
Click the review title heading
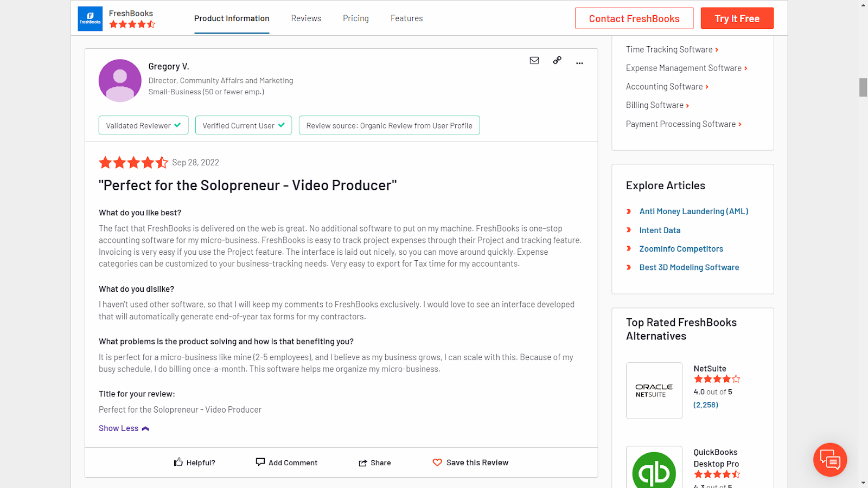pos(248,185)
